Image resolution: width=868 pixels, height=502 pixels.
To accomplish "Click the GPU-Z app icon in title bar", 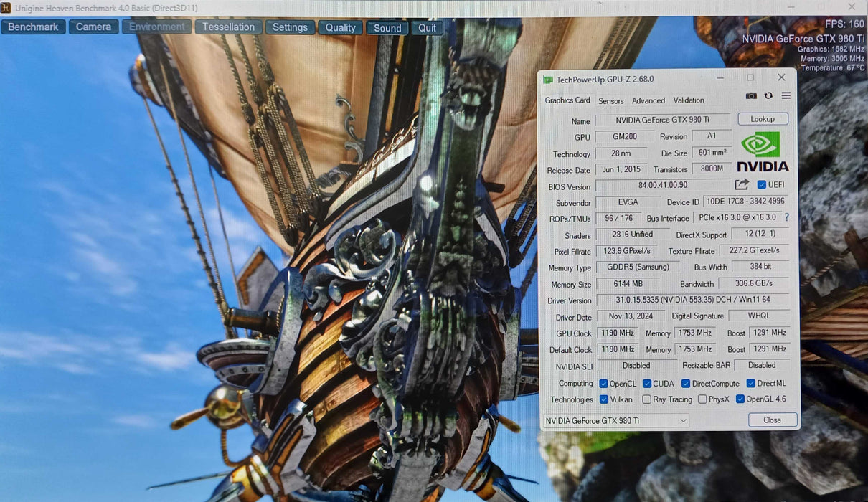I will 548,80.
